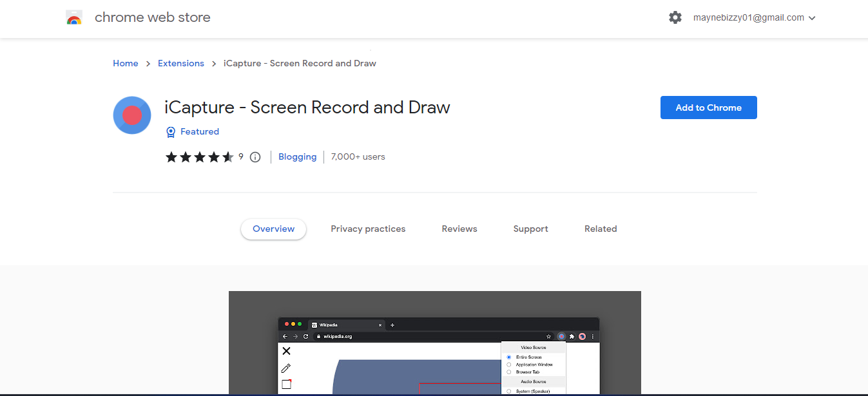
Task: Select the rectangle shape tool in preview
Action: click(287, 384)
